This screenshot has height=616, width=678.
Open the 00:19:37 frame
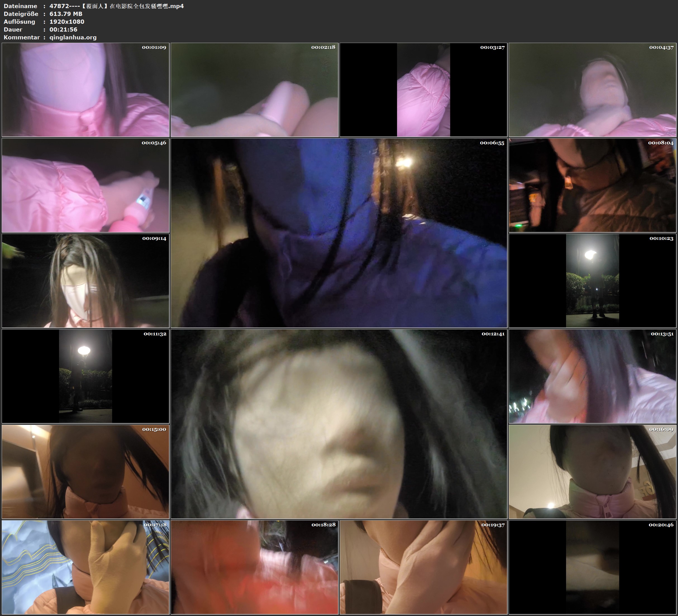(x=424, y=567)
